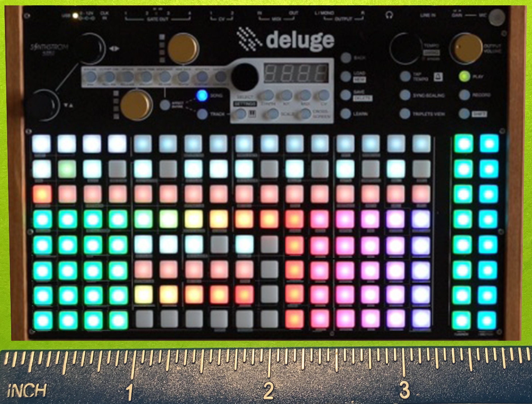Hold the SHIFT button
Screen dimensions: 532x404
coord(464,114)
